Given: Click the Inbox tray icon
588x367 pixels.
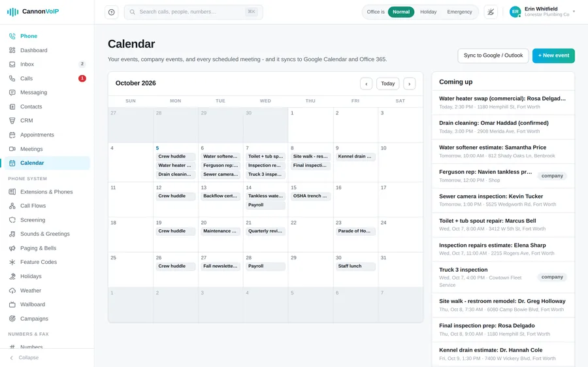Looking at the screenshot, I should point(12,64).
